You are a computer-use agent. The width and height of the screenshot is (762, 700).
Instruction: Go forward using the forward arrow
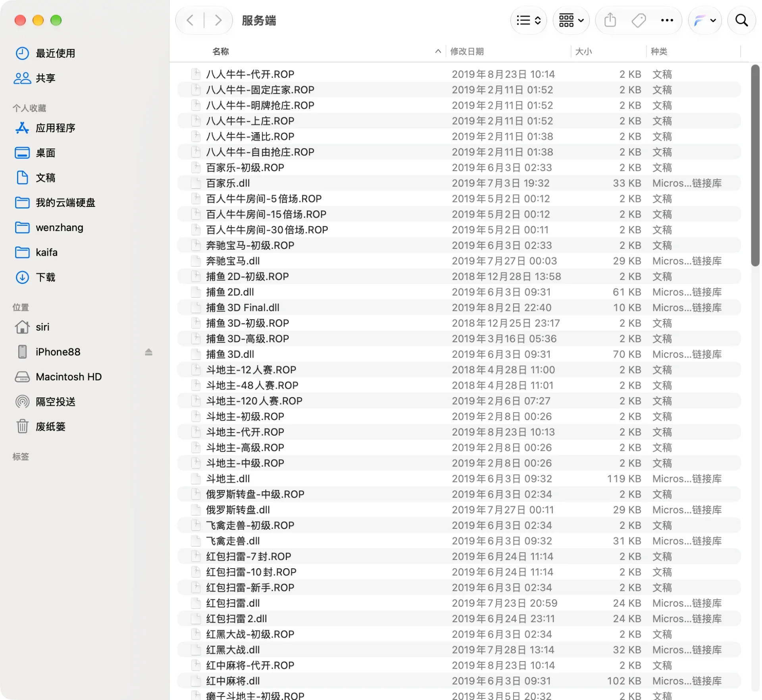click(x=218, y=20)
